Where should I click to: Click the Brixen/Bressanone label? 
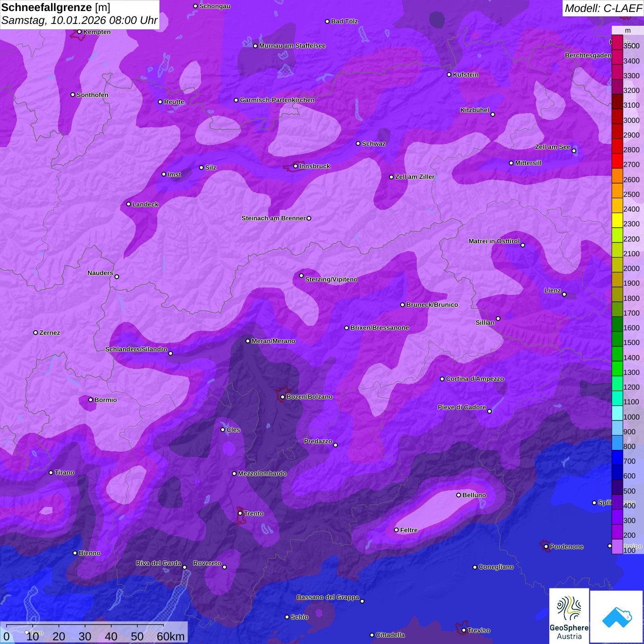(379, 328)
